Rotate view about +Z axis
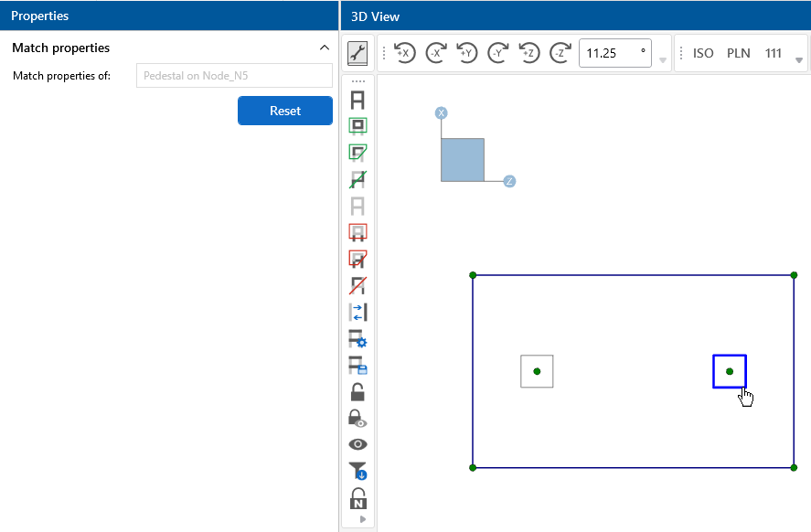This screenshot has width=811, height=532. click(x=528, y=53)
